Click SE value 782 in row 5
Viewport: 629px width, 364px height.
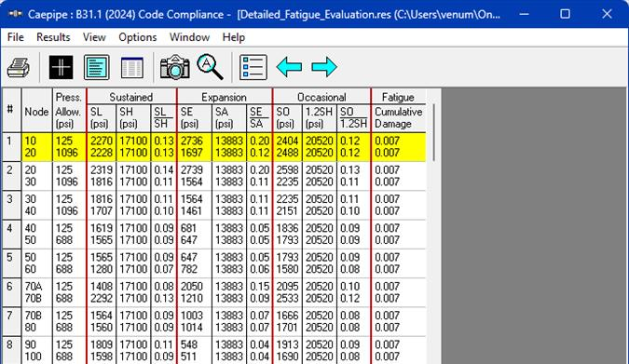[x=188, y=269]
